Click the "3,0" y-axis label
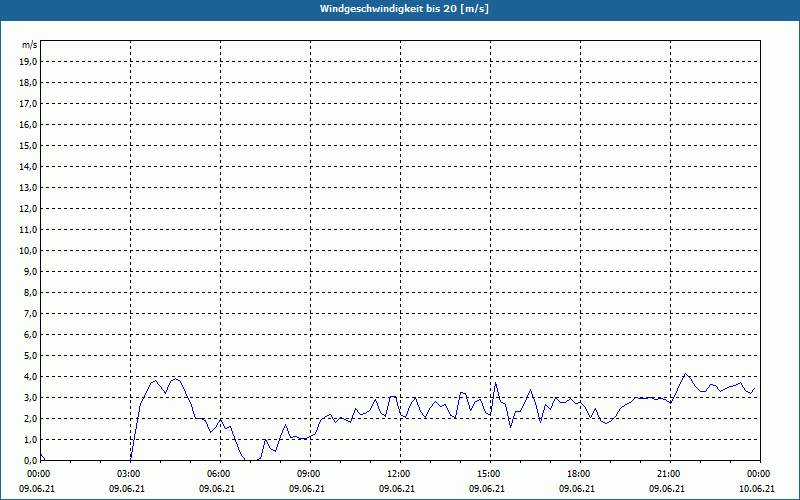Screen dimensions: 800x500 [x=31, y=397]
